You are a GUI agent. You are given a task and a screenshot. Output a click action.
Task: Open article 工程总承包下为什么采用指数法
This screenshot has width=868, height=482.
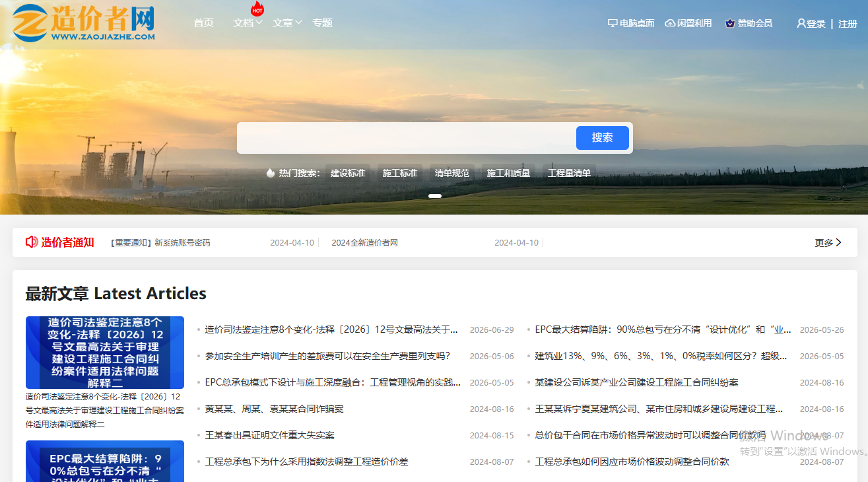pos(306,462)
